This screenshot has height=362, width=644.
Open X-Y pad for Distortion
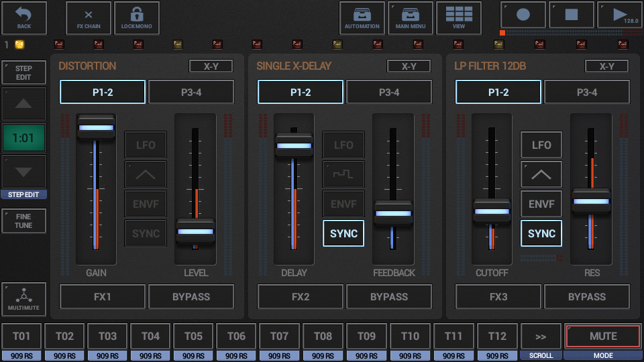(x=211, y=66)
